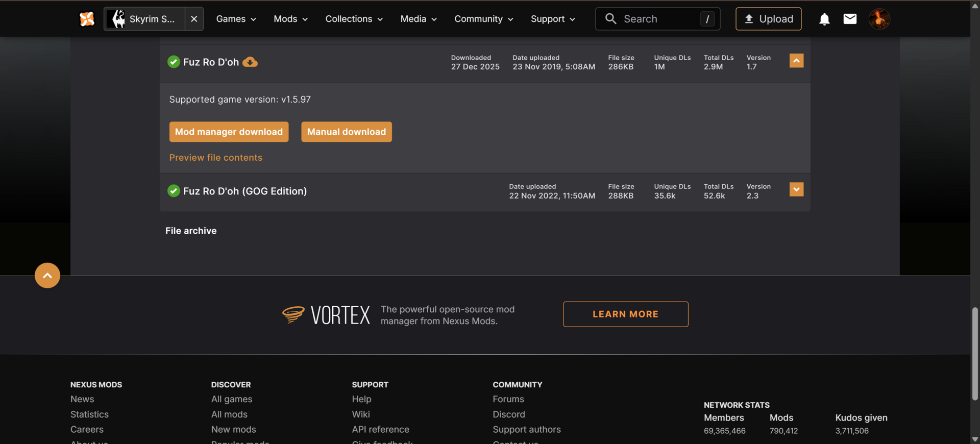Open the API reference footer link
The height and width of the screenshot is (444, 980).
click(380, 430)
